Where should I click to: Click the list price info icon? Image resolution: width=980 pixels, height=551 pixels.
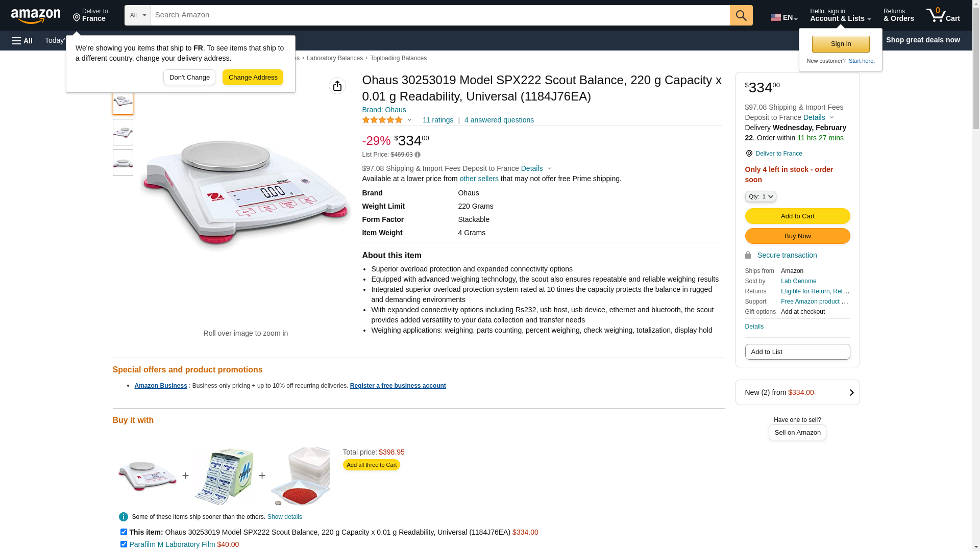coord(418,155)
